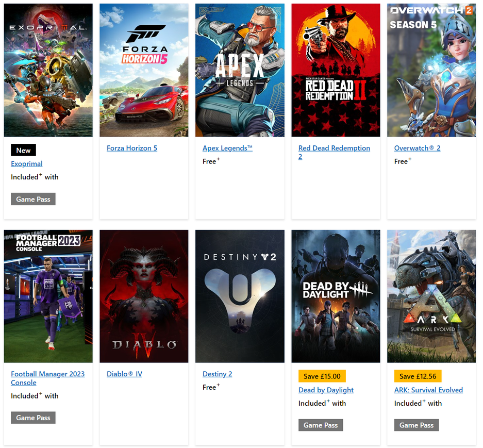Open Red Dead Redemption II cover art
The image size is (483, 448).
click(x=336, y=70)
